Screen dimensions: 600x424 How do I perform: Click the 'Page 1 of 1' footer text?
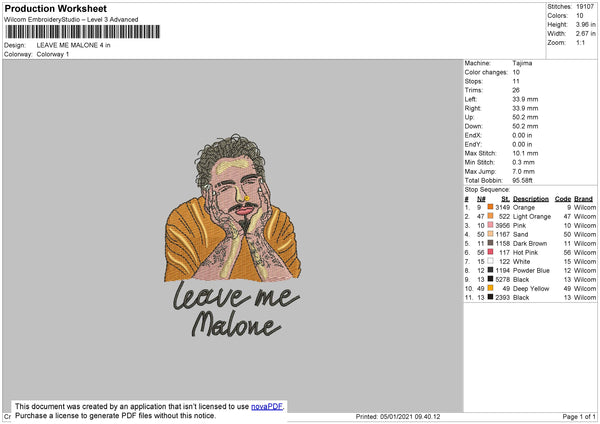click(x=579, y=417)
